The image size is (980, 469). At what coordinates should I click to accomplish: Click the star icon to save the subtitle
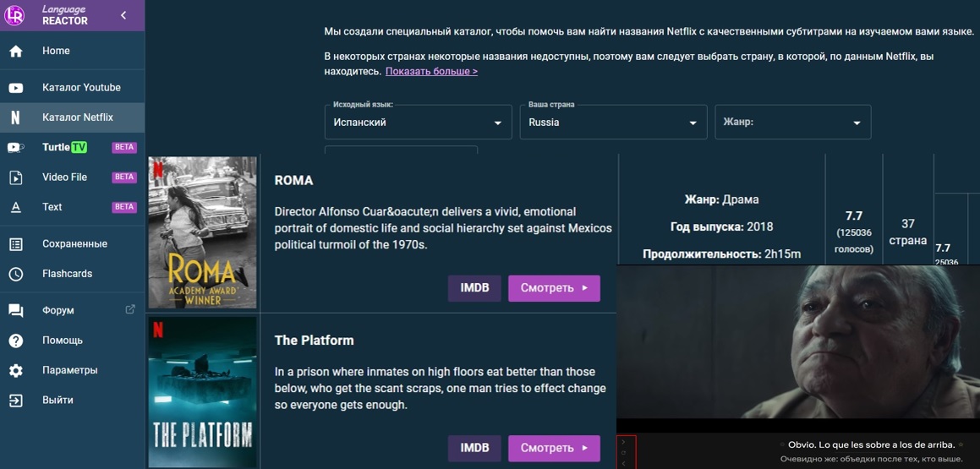[961, 444]
